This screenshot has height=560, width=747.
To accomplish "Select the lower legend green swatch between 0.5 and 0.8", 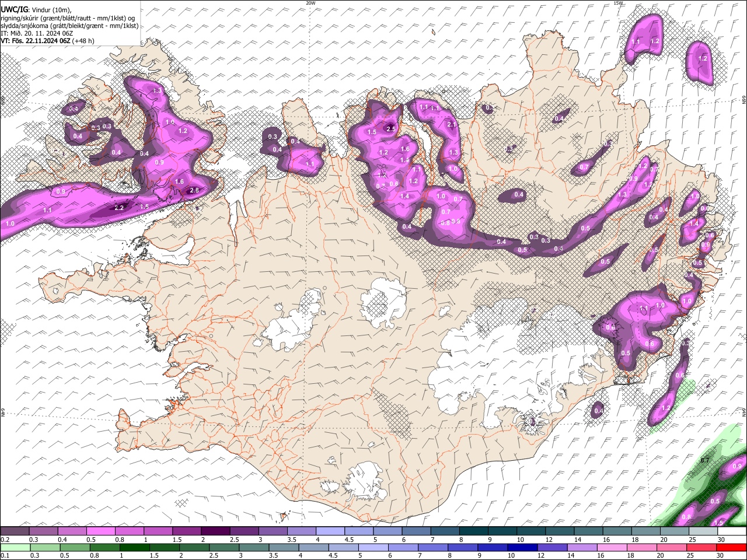I will click(75, 548).
